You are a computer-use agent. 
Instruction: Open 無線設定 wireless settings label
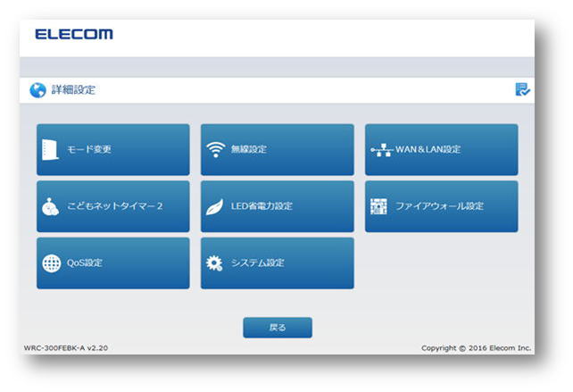249,149
